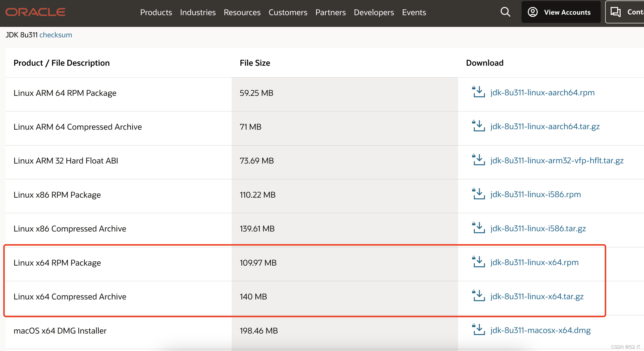644x351 pixels.
Task: Select the JDK 8u311 label text
Action: tap(21, 35)
